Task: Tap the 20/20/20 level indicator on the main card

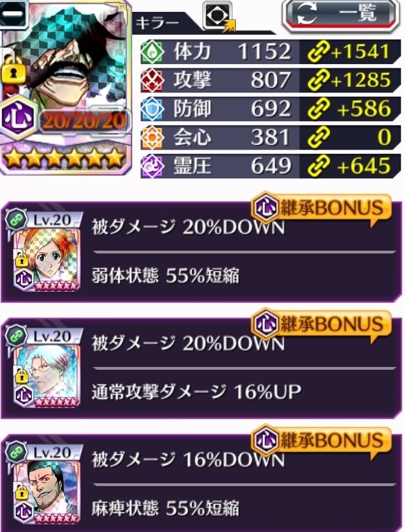Action: click(x=84, y=120)
